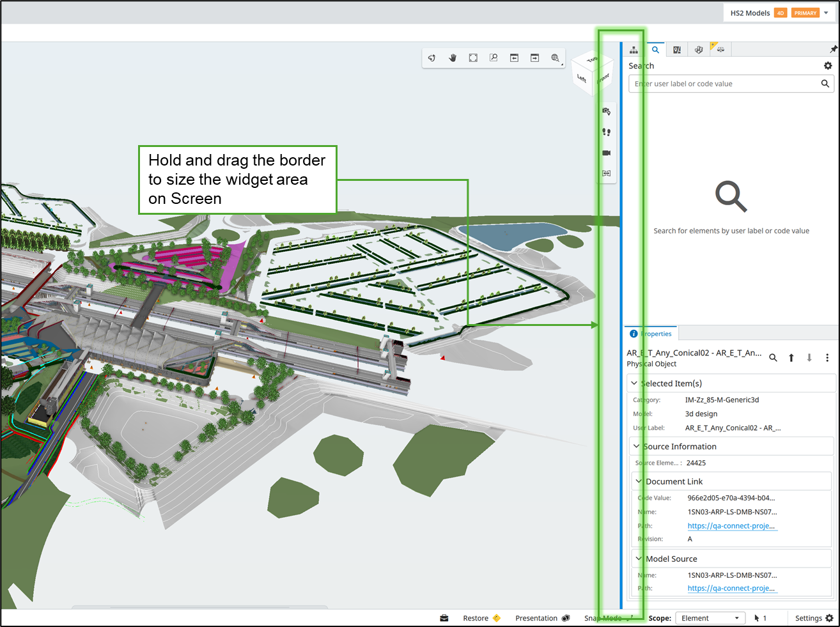Collapse the Model Source section
The width and height of the screenshot is (840, 627).
coord(639,559)
